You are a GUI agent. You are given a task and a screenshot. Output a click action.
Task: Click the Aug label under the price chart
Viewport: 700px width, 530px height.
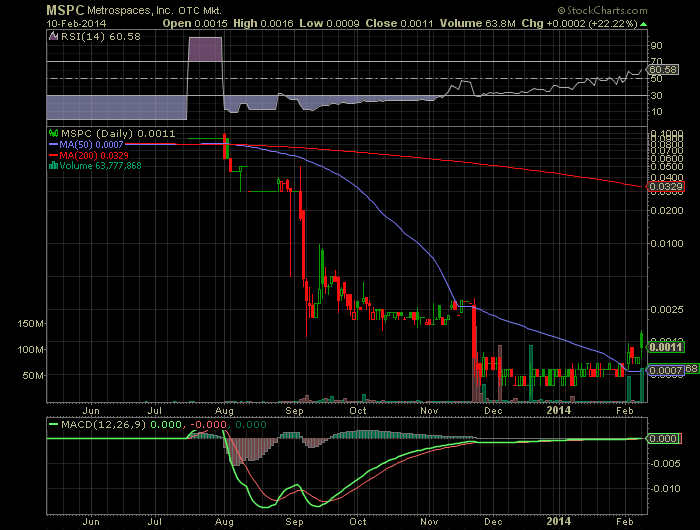coord(224,410)
